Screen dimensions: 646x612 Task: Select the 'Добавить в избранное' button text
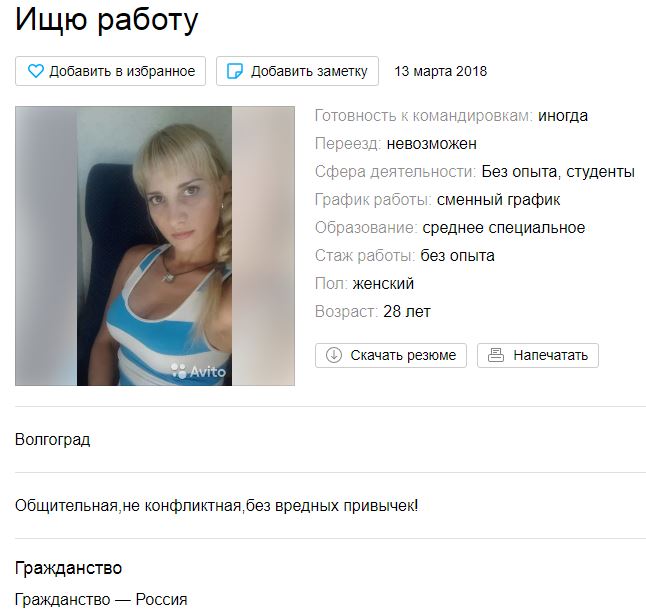[x=122, y=71]
